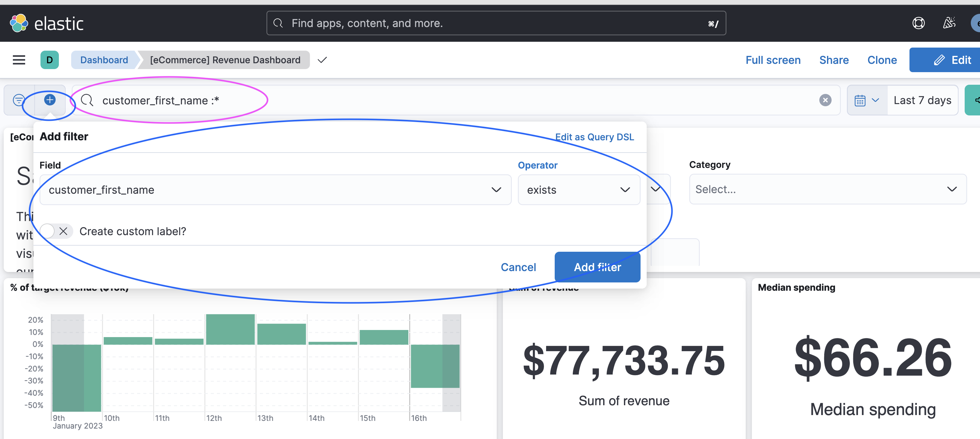Open the hamburger navigation menu
This screenshot has height=439, width=980.
19,60
